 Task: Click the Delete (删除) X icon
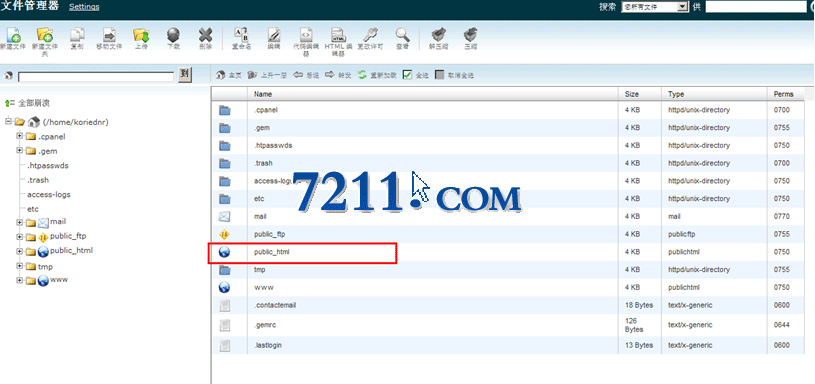point(205,35)
